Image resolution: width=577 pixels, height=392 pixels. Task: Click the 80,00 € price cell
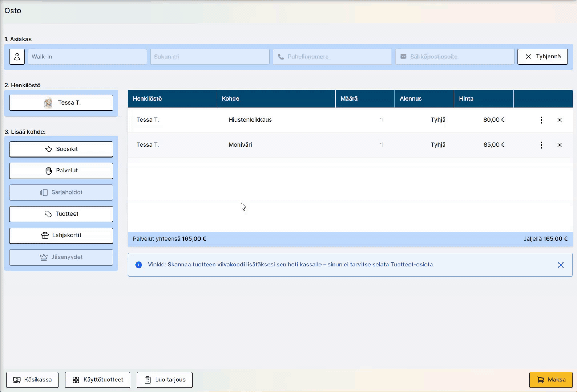coord(494,120)
